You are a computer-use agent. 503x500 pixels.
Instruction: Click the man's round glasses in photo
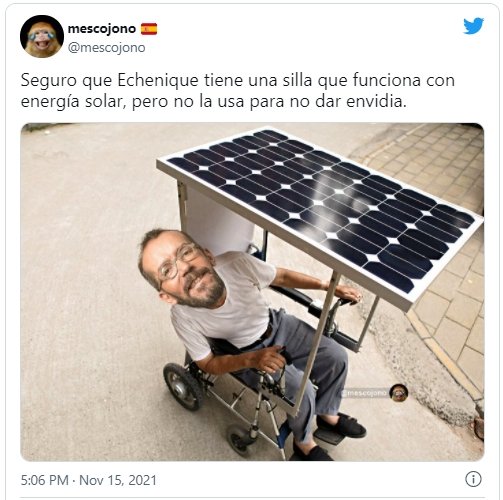click(x=177, y=262)
